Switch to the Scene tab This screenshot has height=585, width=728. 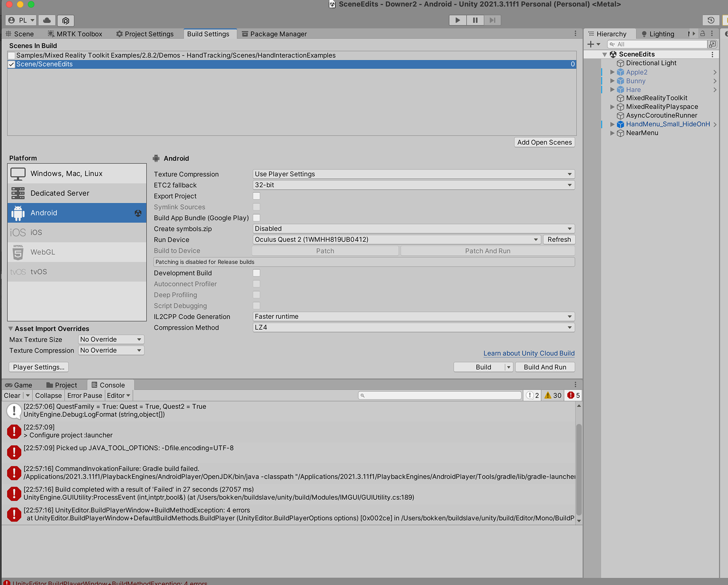point(20,34)
